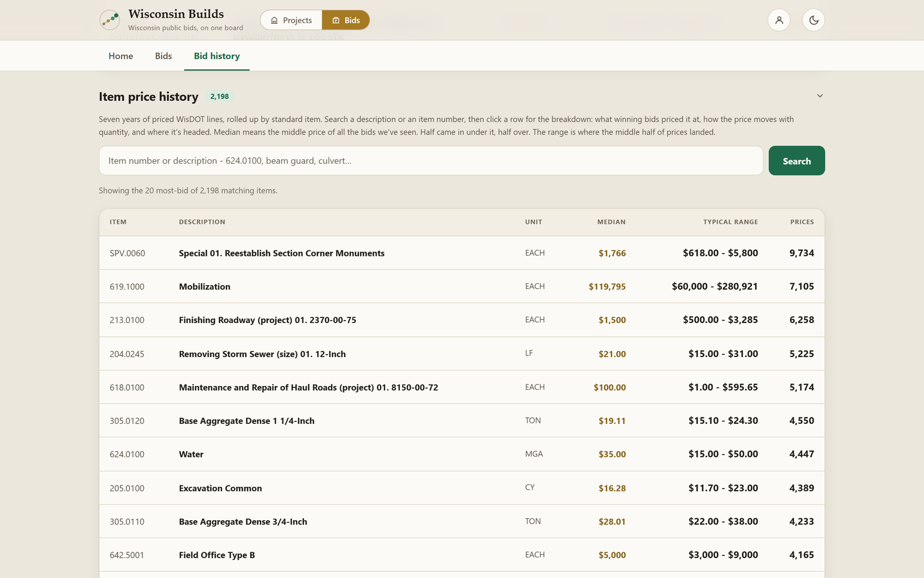Click the 2,198 item count badge
This screenshot has width=924, height=578.
pyautogui.click(x=219, y=96)
